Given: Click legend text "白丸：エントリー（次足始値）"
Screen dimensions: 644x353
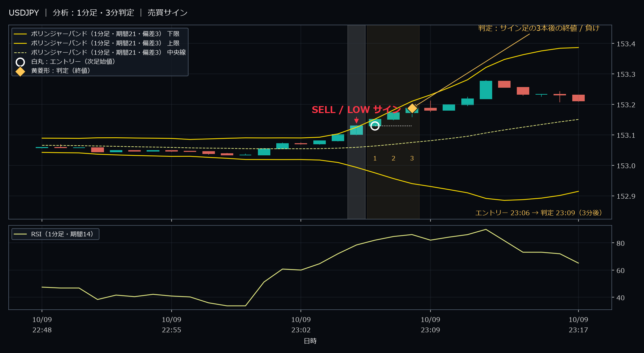Looking at the screenshot, I should pos(73,62).
